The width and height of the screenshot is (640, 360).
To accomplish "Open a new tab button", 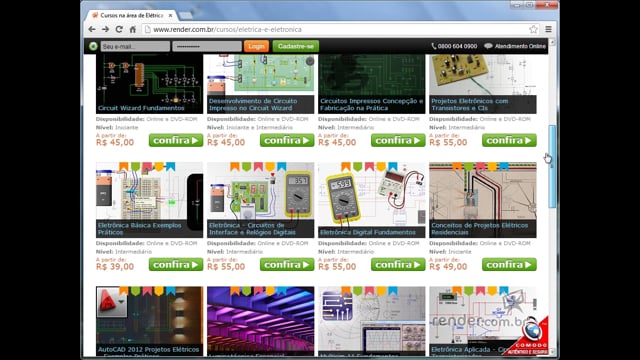I will [x=185, y=16].
